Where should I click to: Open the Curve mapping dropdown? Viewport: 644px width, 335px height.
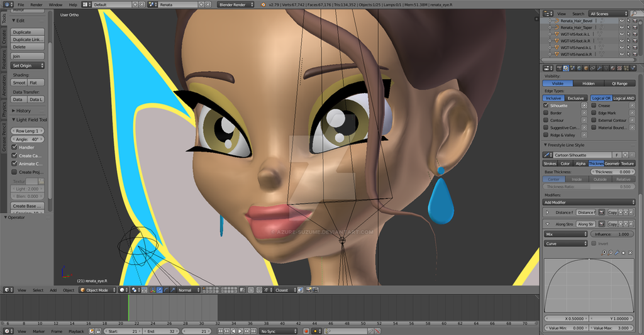[565, 243]
